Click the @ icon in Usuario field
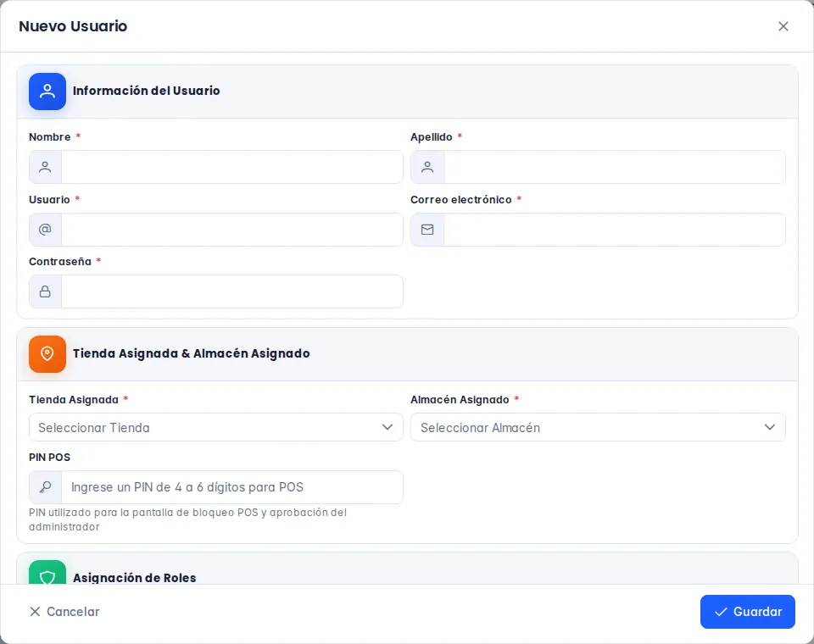This screenshot has height=644, width=814. pyautogui.click(x=45, y=230)
